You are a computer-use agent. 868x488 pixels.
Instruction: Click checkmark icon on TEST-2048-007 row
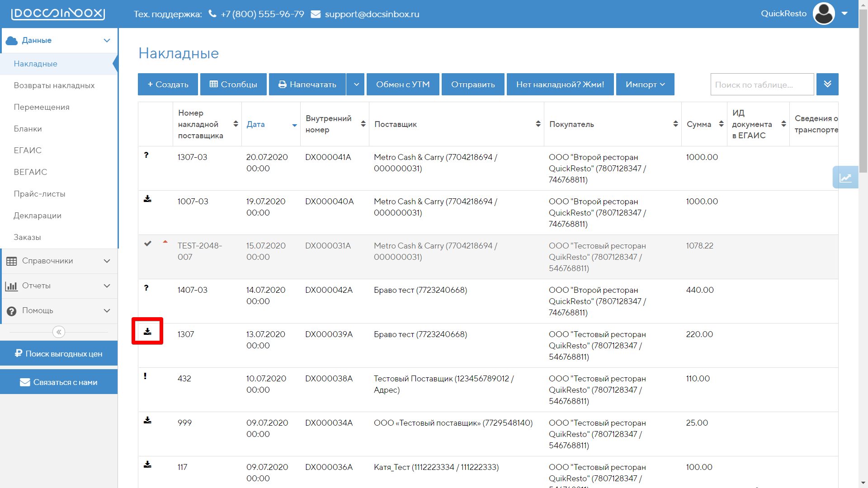click(147, 244)
